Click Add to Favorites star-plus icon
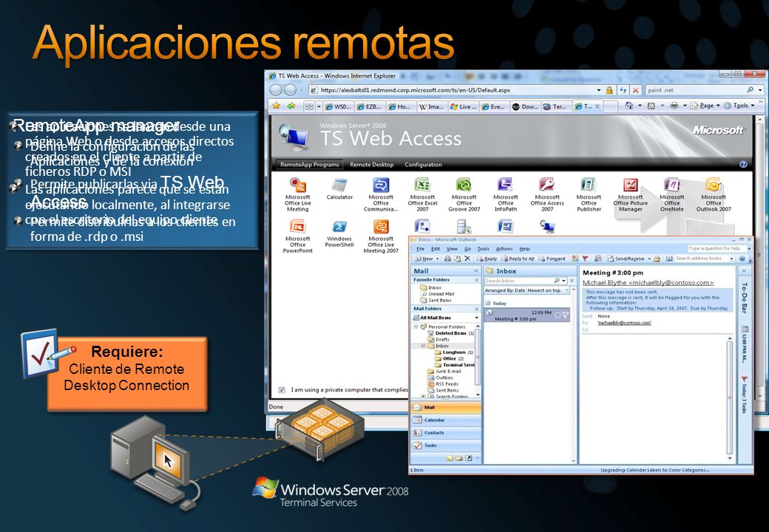This screenshot has width=769, height=532. tap(291, 106)
